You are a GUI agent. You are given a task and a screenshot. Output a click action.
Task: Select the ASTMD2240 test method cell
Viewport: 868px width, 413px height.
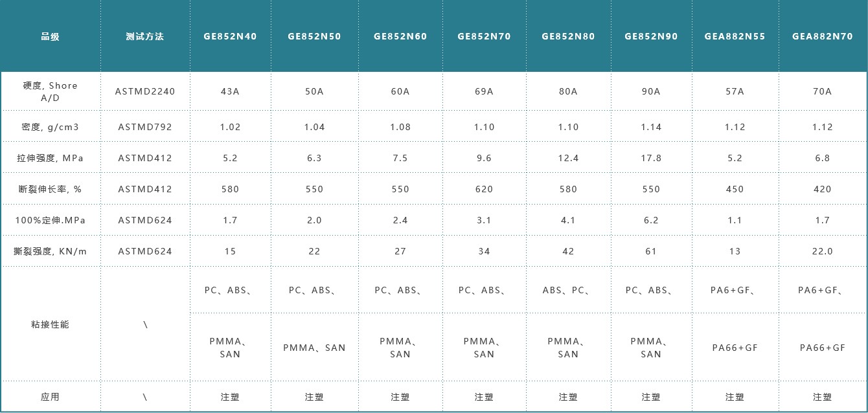(x=145, y=91)
